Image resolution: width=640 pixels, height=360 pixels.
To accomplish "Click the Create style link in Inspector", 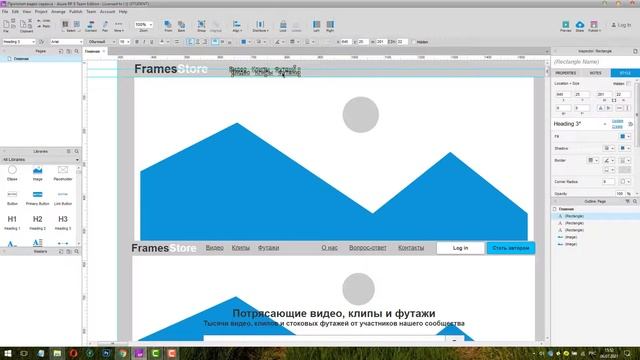I will tap(617, 127).
